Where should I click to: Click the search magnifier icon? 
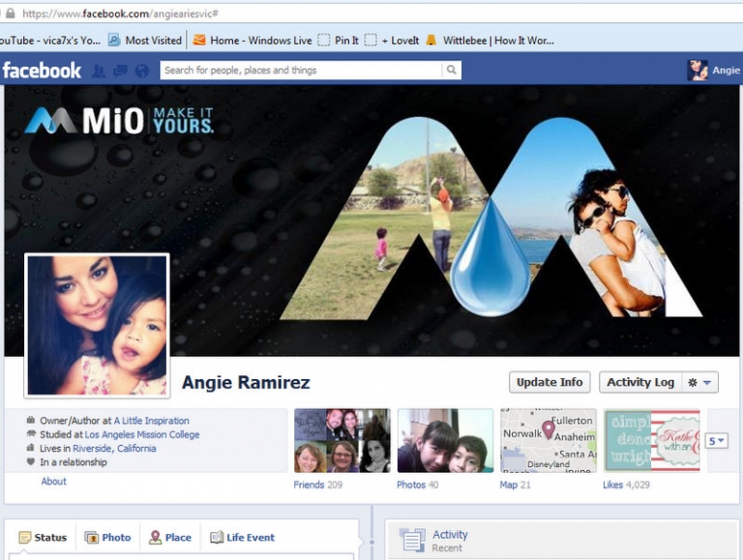point(451,71)
